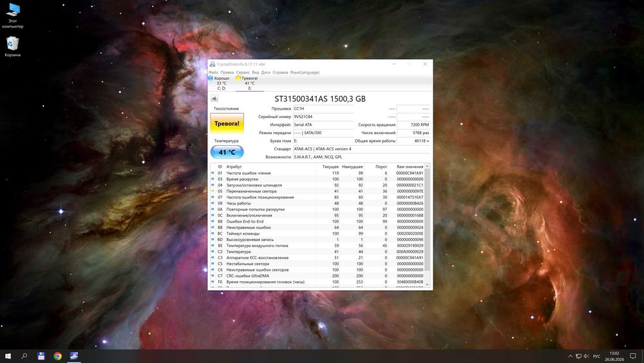Launch Google Chrome from taskbar

coord(57,356)
